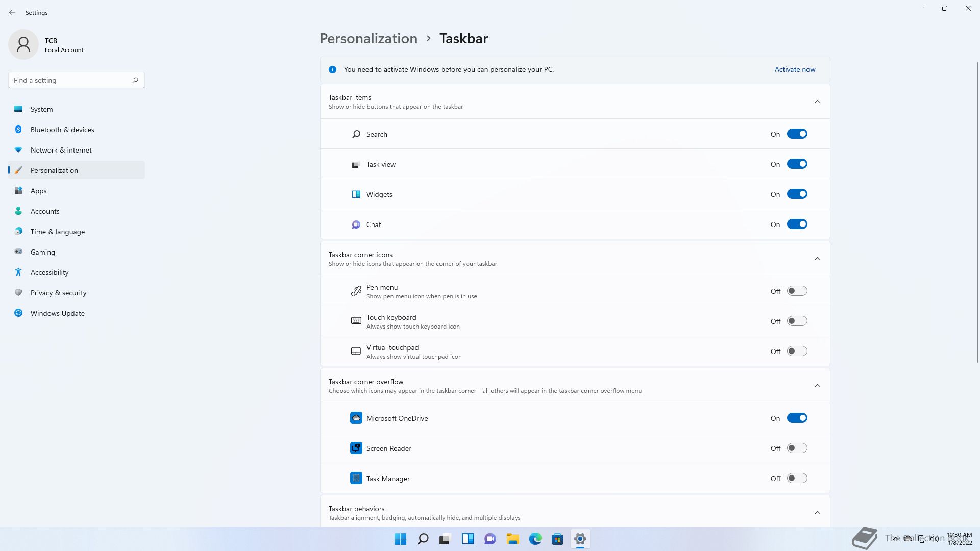
Task: Click the Screen Reader app icon
Action: pyautogui.click(x=356, y=448)
